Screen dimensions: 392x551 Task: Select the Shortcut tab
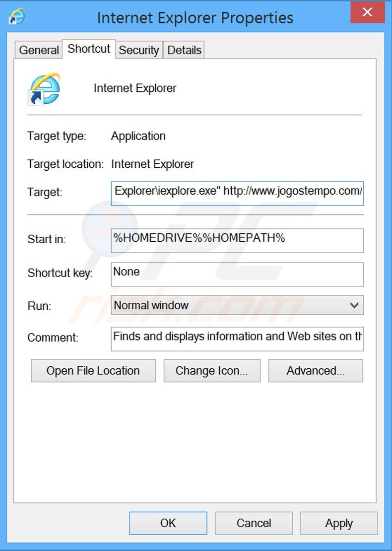(89, 49)
